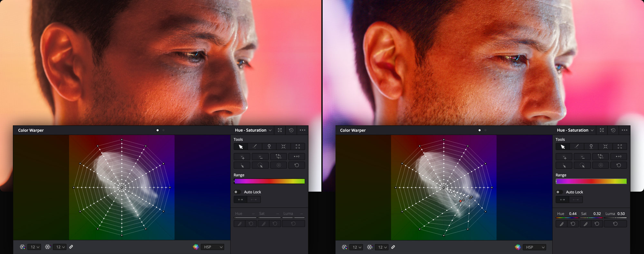Click the expand viewer icon in right panel header
This screenshot has height=254, width=644.
coord(602,130)
